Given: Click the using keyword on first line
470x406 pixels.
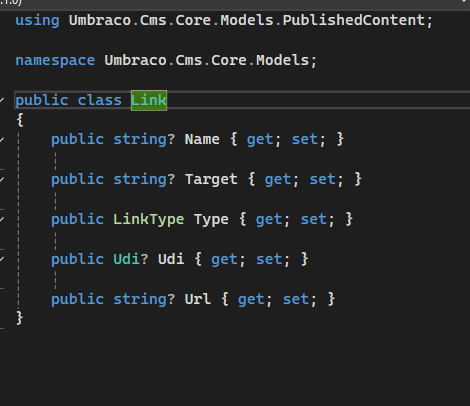Looking at the screenshot, I should tap(37, 20).
